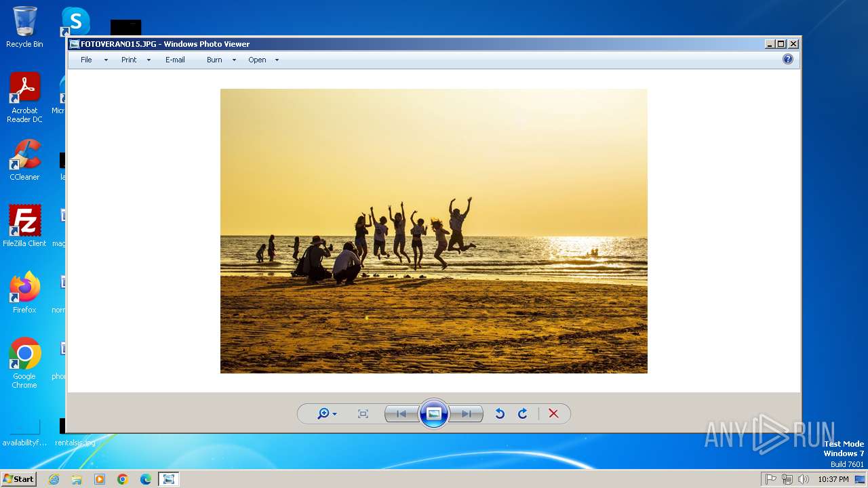
Task: Open the Photo Viewer Help icon
Action: point(788,59)
